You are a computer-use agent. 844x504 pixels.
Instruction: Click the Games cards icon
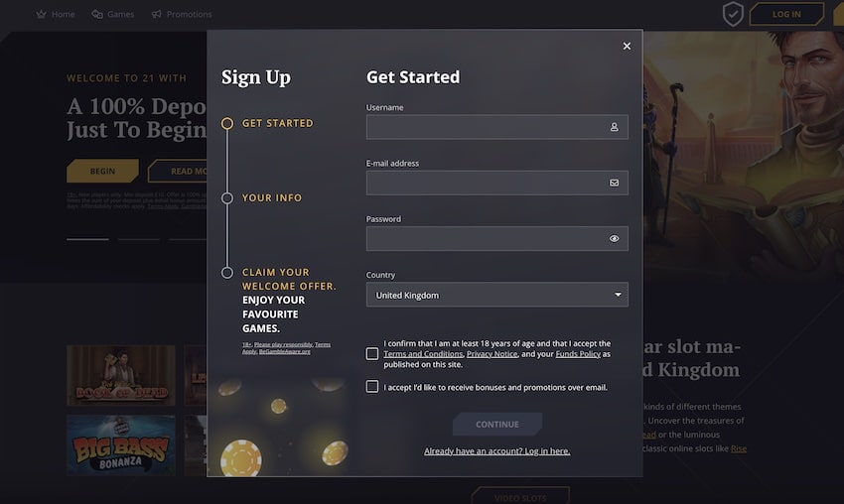click(x=97, y=15)
